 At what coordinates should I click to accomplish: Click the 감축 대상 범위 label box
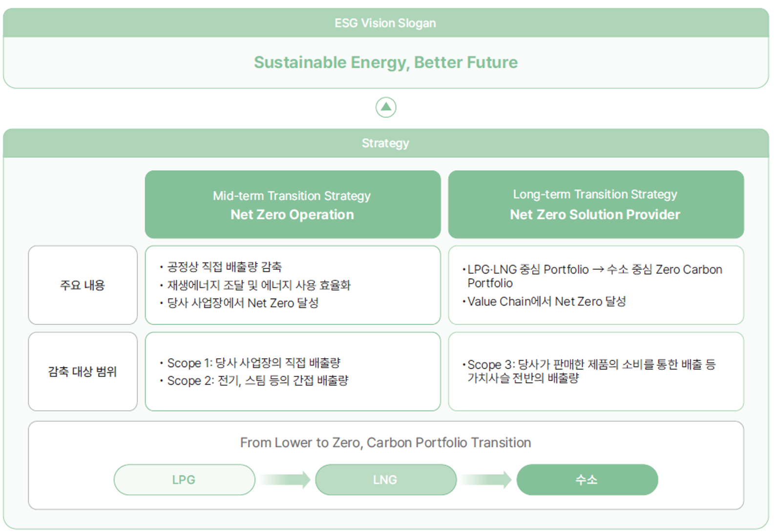point(83,371)
